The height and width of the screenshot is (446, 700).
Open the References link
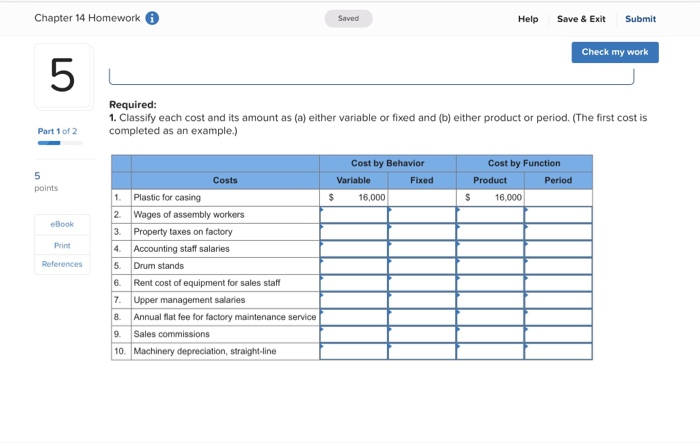point(62,264)
